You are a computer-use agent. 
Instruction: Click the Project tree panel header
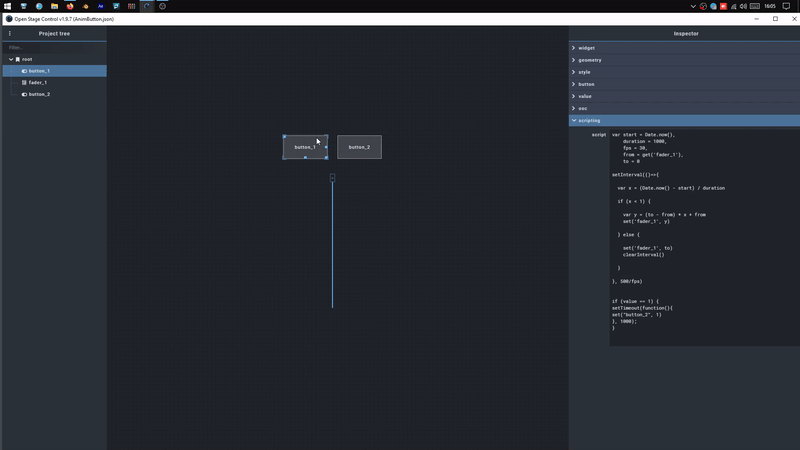click(54, 34)
